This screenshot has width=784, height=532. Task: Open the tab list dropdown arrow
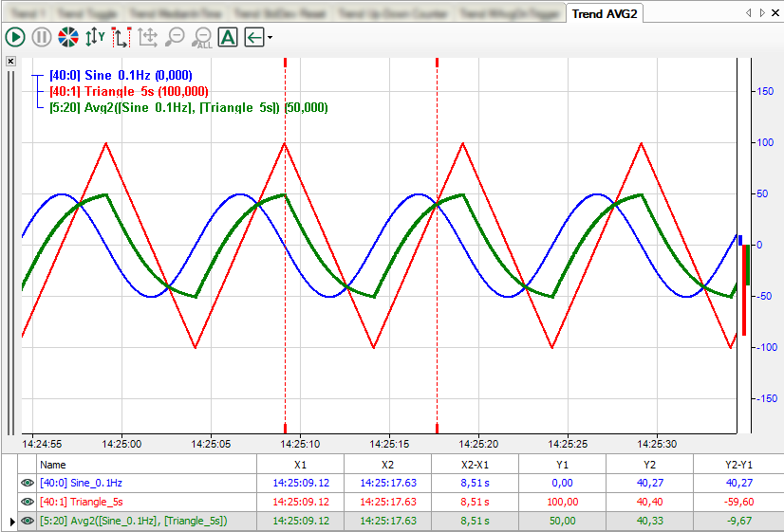774,13
